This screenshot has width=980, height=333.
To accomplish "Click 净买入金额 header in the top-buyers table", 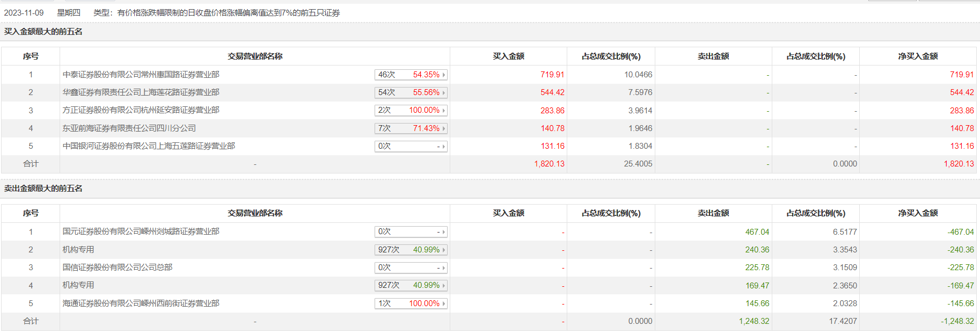I will coord(918,56).
